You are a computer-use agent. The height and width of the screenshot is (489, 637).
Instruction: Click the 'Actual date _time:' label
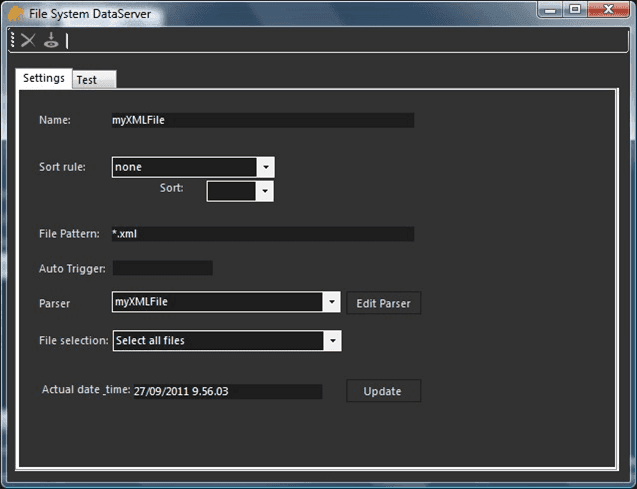tap(86, 389)
